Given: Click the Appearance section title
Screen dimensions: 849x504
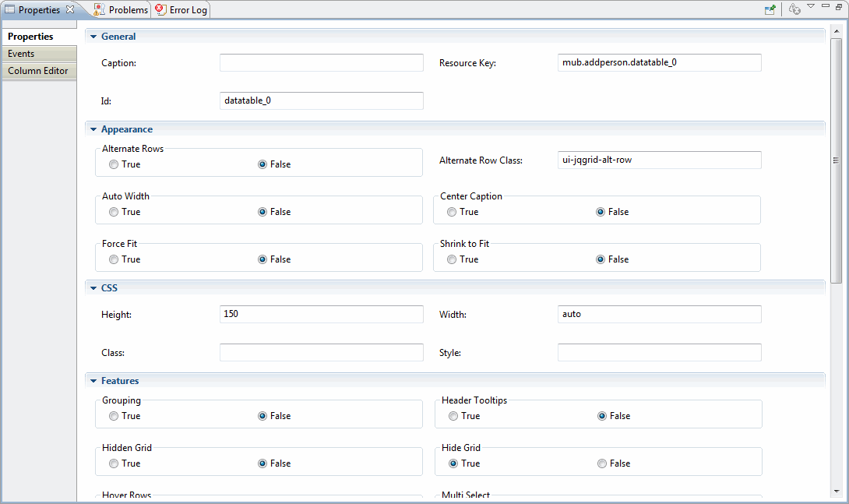Looking at the screenshot, I should coord(127,129).
